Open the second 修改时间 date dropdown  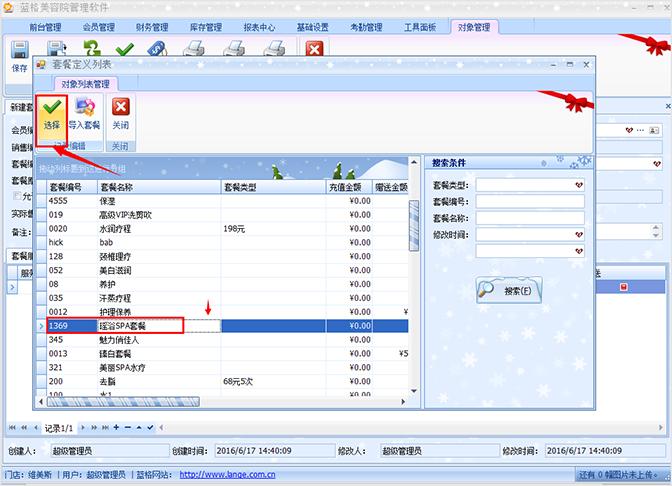point(578,251)
